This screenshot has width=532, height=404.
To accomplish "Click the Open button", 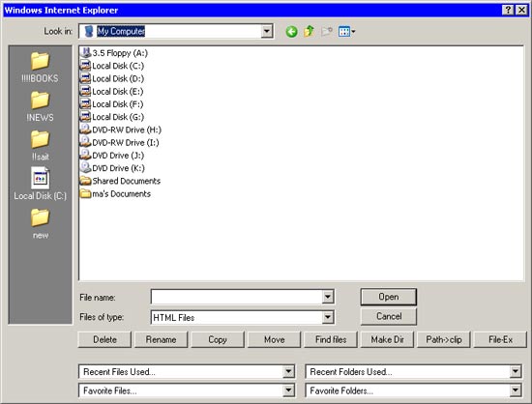I will click(389, 297).
